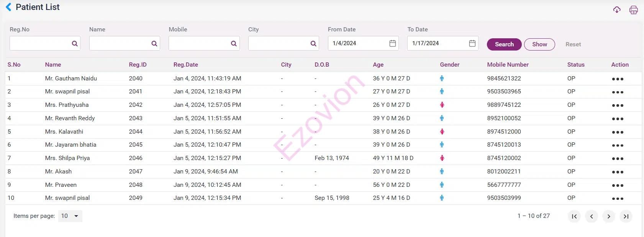
Task: Click the search icon in Reg.No field
Action: pyautogui.click(x=75, y=44)
